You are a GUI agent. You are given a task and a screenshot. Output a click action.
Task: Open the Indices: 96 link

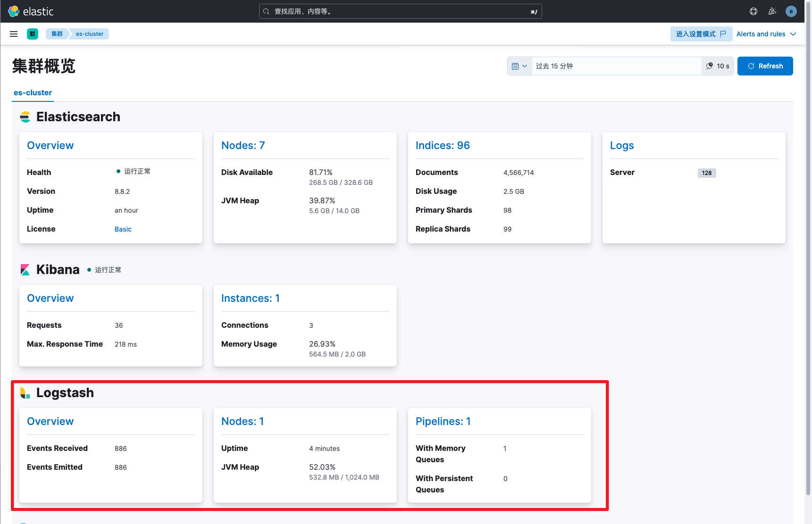coord(443,146)
